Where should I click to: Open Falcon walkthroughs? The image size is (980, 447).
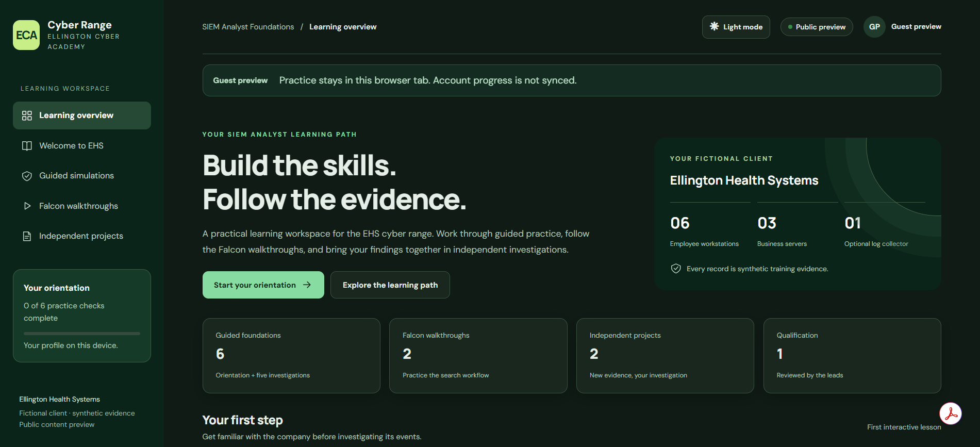coord(82,206)
